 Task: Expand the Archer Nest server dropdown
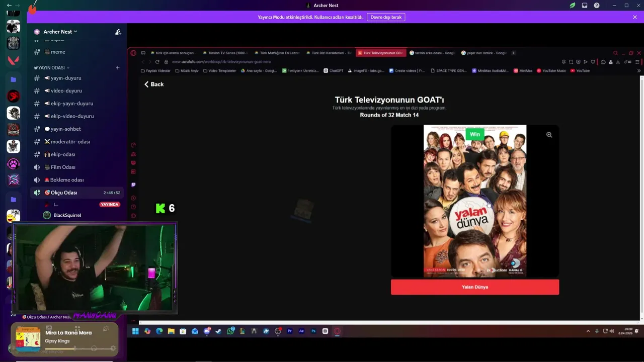[x=60, y=32]
